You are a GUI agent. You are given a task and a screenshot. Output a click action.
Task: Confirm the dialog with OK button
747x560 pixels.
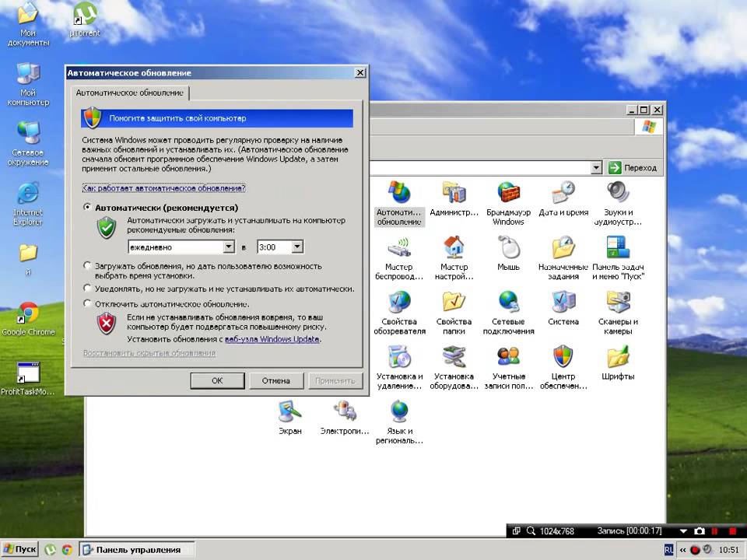click(x=217, y=380)
